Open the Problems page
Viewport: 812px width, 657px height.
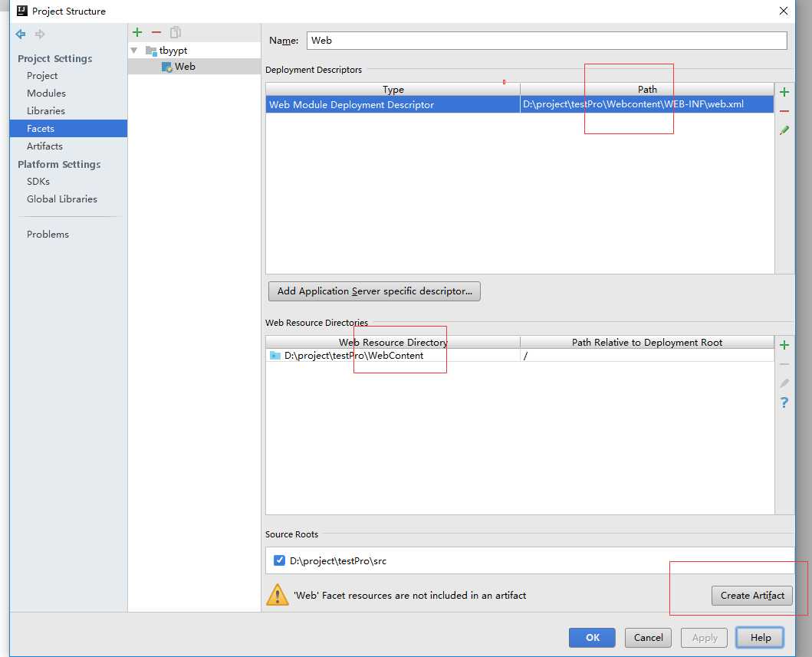point(48,234)
